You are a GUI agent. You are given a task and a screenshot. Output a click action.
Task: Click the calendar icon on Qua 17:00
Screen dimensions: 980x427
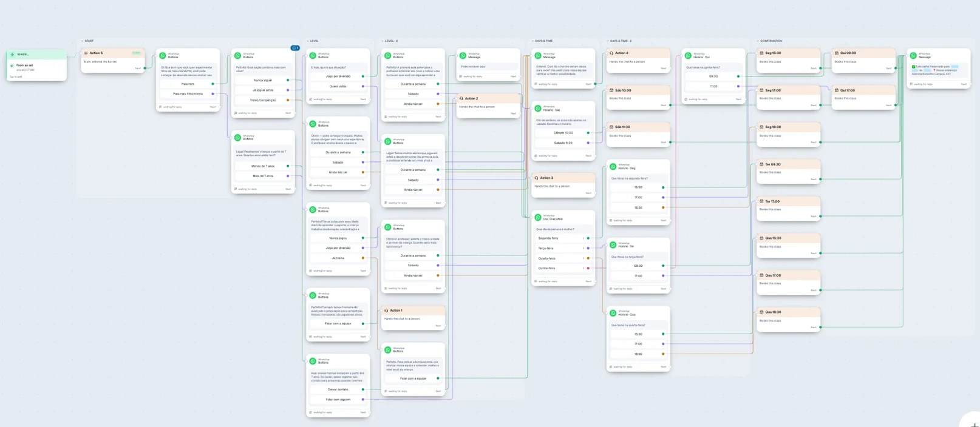point(761,275)
